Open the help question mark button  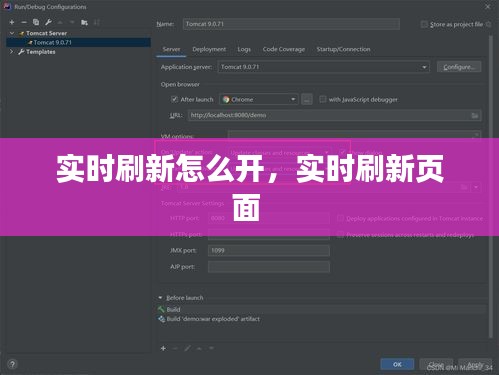coord(12,364)
